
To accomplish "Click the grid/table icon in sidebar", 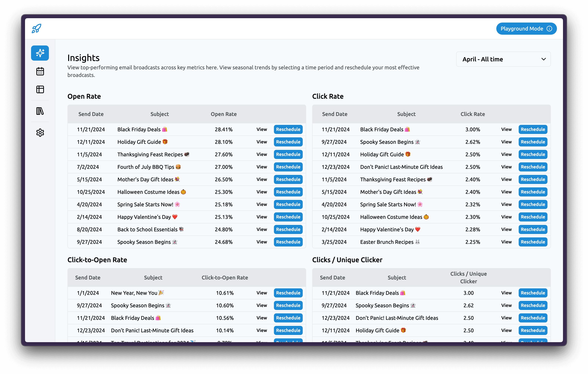I will [x=40, y=90].
